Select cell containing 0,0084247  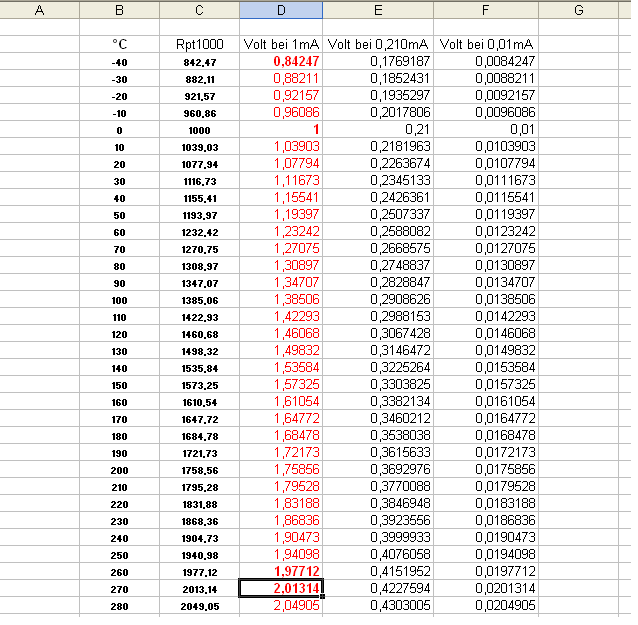pos(486,61)
